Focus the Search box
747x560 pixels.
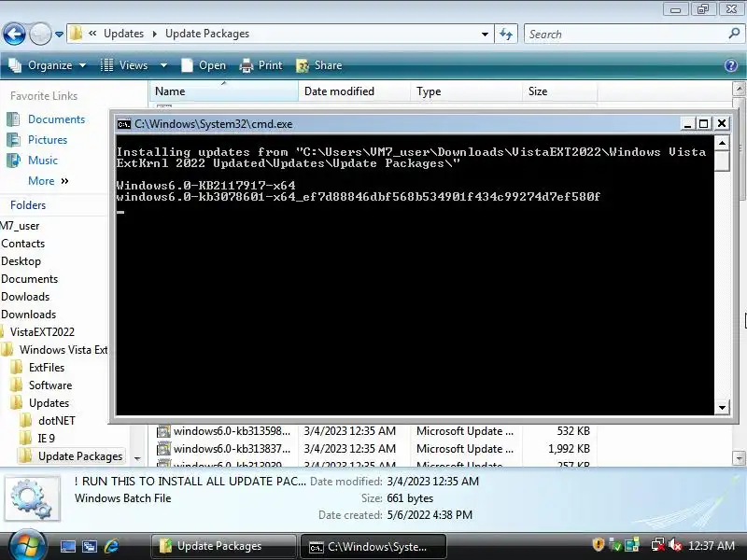pyautogui.click(x=627, y=35)
